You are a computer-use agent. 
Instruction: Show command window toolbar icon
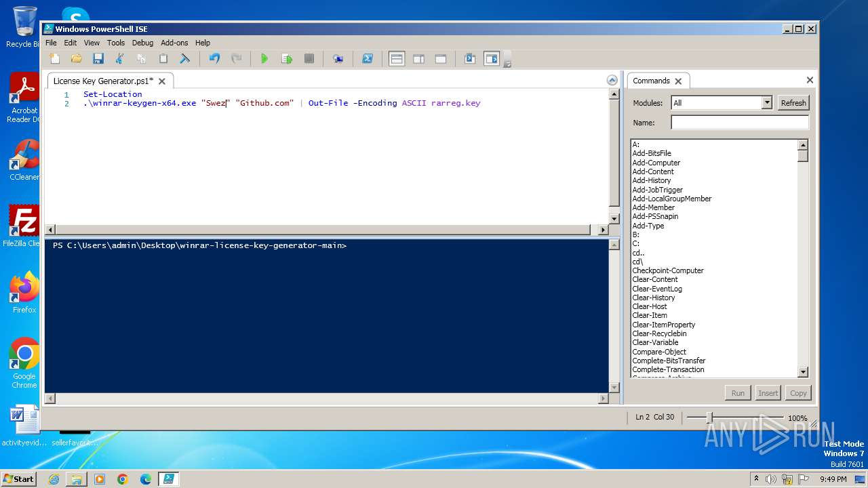[x=470, y=59]
